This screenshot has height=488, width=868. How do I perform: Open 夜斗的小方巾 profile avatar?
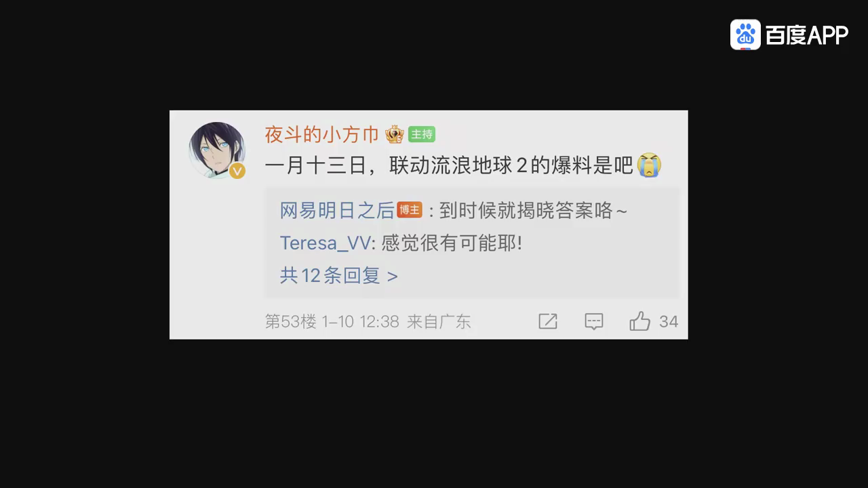(217, 150)
